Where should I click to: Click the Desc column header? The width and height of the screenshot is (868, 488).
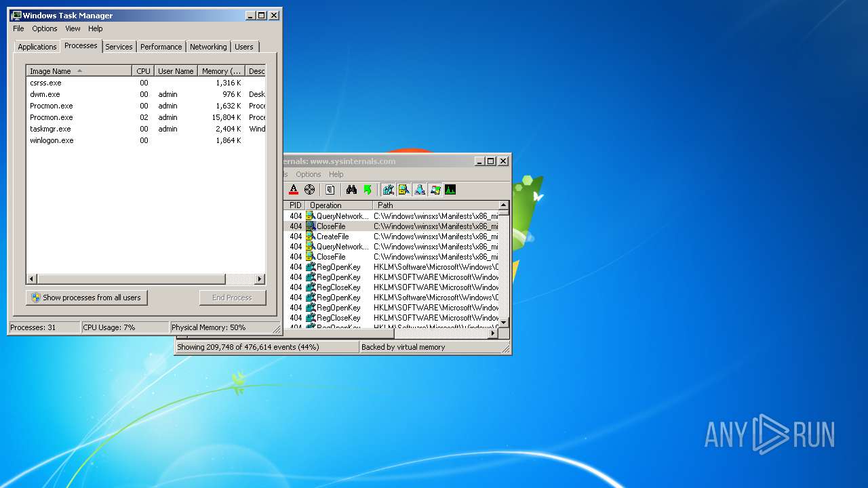(256, 71)
